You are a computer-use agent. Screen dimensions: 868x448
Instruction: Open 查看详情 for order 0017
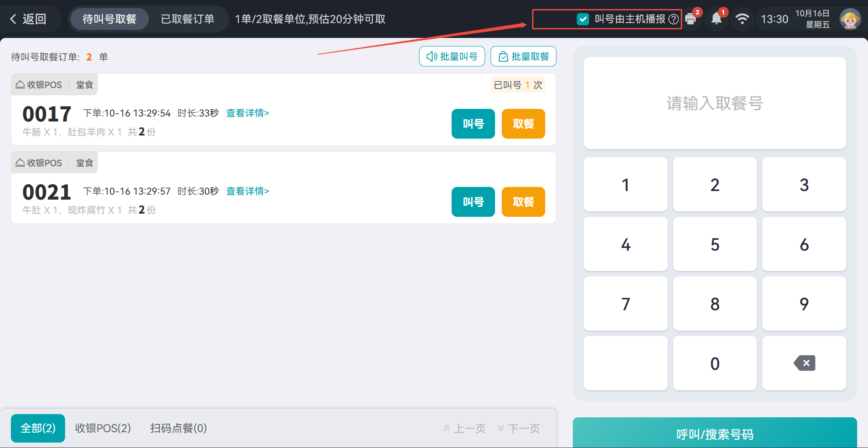point(248,113)
